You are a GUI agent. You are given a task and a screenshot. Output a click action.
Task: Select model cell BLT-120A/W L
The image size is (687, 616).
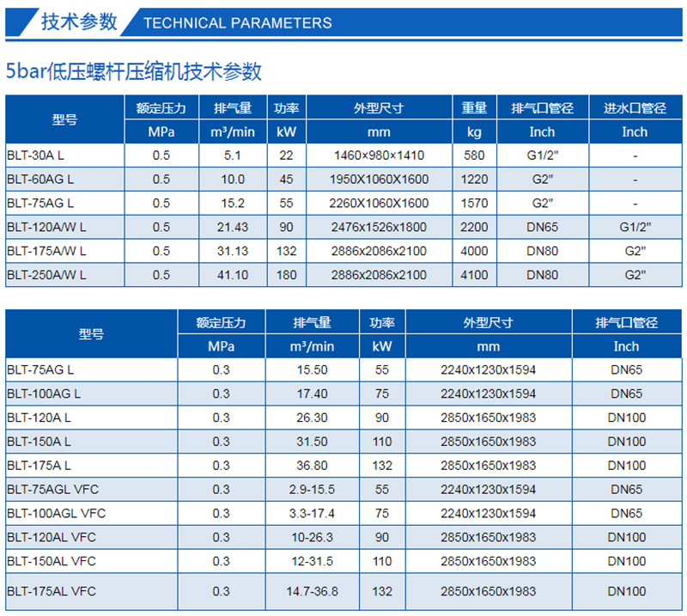pos(65,227)
